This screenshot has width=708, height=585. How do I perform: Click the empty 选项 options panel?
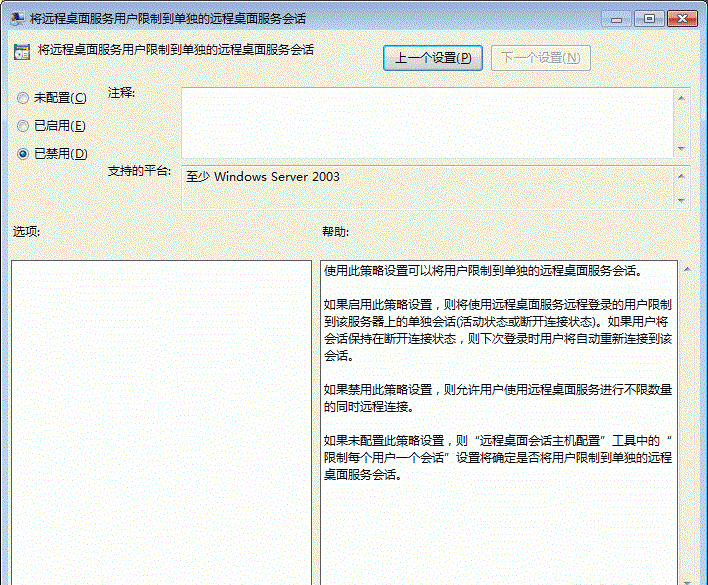pyautogui.click(x=161, y=422)
